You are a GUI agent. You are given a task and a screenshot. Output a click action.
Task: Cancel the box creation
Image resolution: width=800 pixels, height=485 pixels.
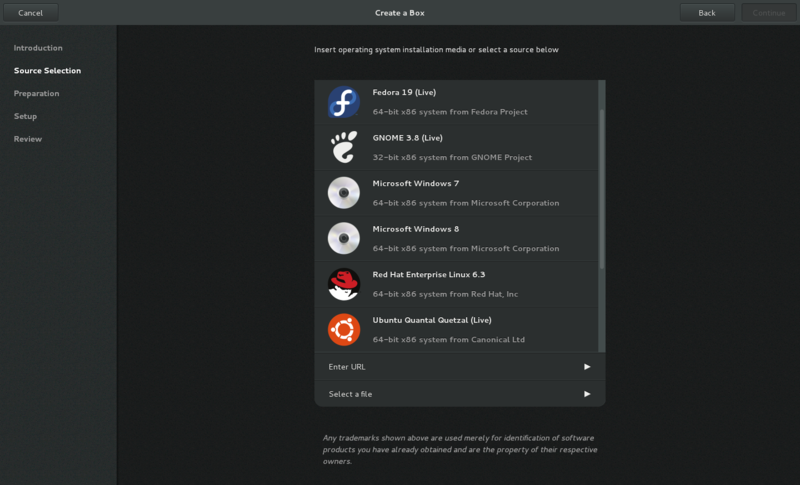tap(31, 13)
